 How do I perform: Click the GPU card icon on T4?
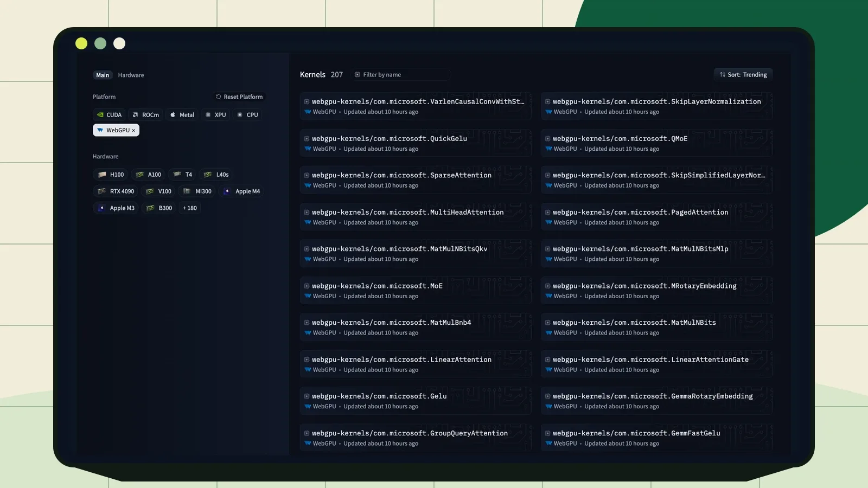(177, 175)
